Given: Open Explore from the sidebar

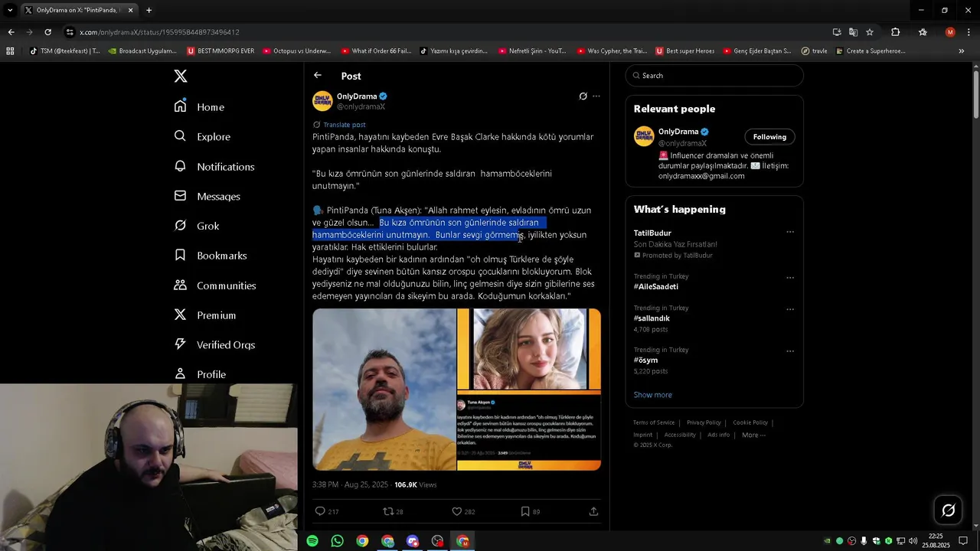Looking at the screenshot, I should pos(202,136).
